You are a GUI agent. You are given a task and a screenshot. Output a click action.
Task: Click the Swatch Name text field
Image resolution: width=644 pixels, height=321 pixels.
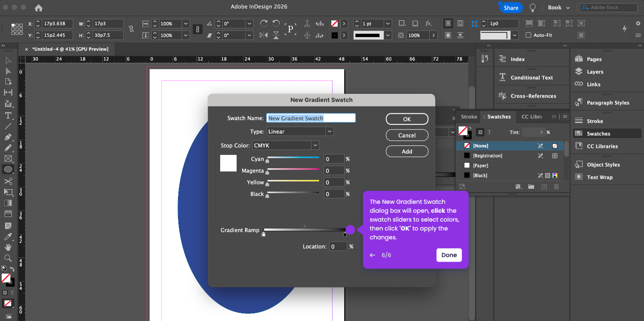pos(311,118)
